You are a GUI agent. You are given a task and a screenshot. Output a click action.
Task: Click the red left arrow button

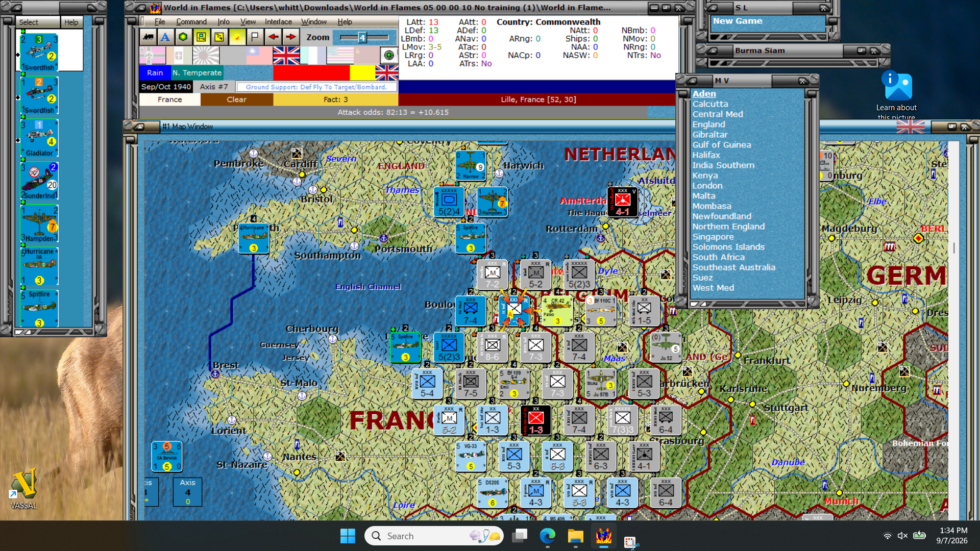click(x=273, y=37)
